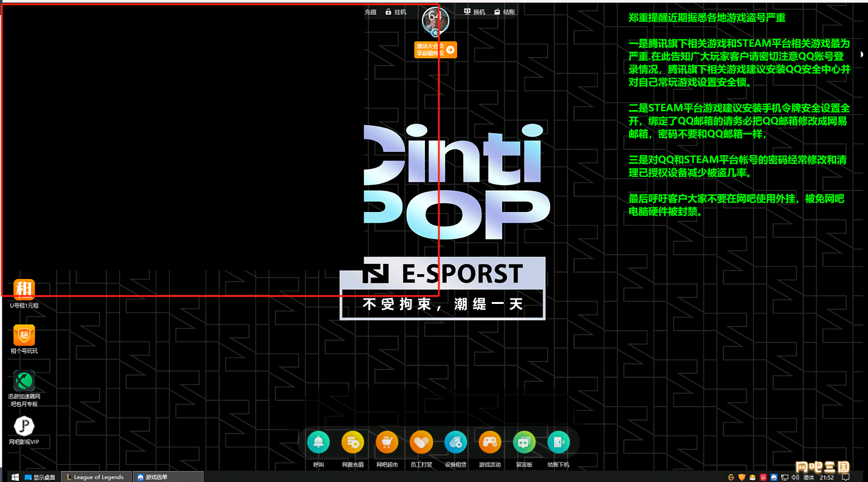Viewport: 868px width, 482px height.
Task: Click the orange shield tray icon
Action: pos(742,477)
